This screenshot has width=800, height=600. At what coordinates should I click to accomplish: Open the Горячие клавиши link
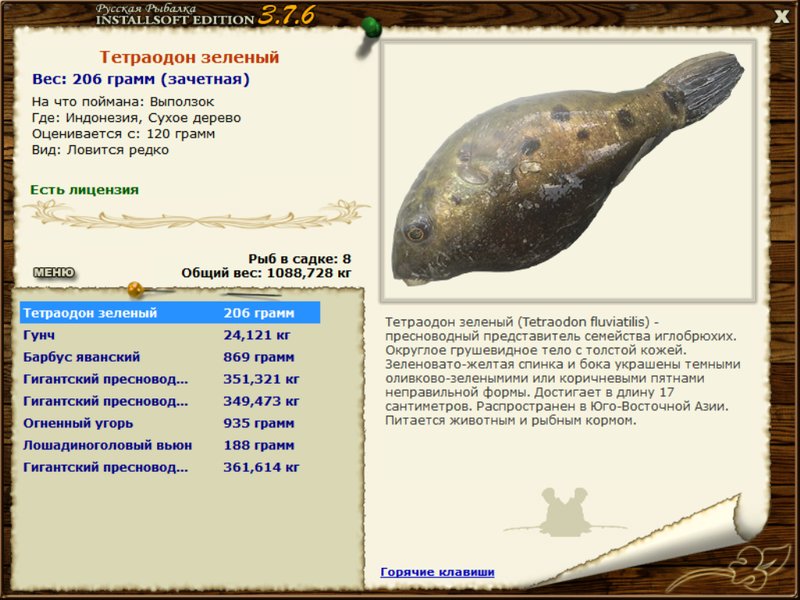pos(437,572)
